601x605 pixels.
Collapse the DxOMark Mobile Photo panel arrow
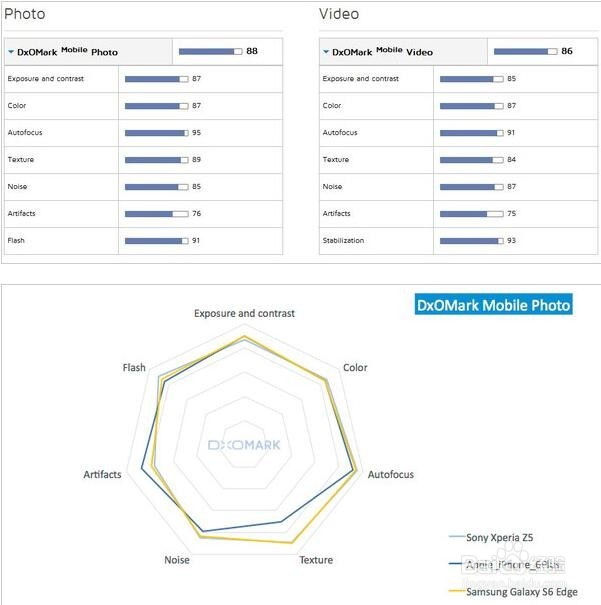pos(11,51)
